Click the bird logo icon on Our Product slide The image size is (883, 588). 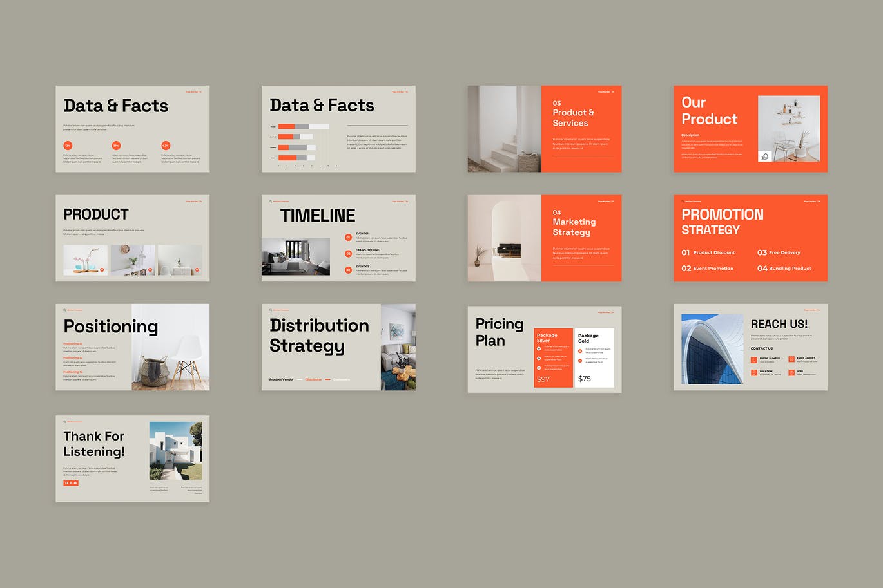coord(765,156)
